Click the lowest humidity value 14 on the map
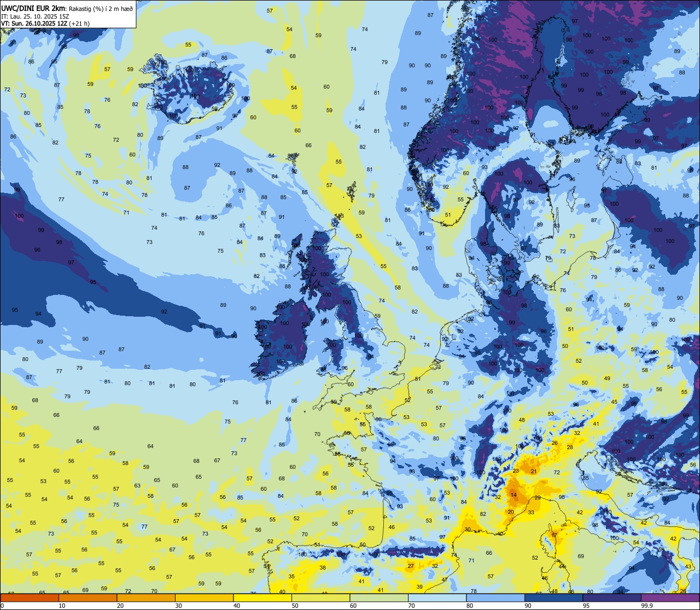 point(514,495)
